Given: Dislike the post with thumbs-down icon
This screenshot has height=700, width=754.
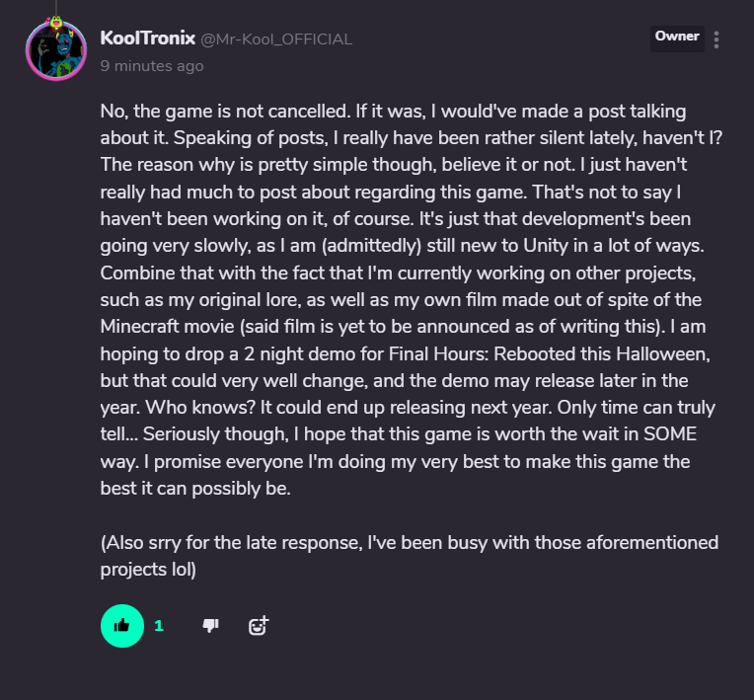Looking at the screenshot, I should pos(210,625).
